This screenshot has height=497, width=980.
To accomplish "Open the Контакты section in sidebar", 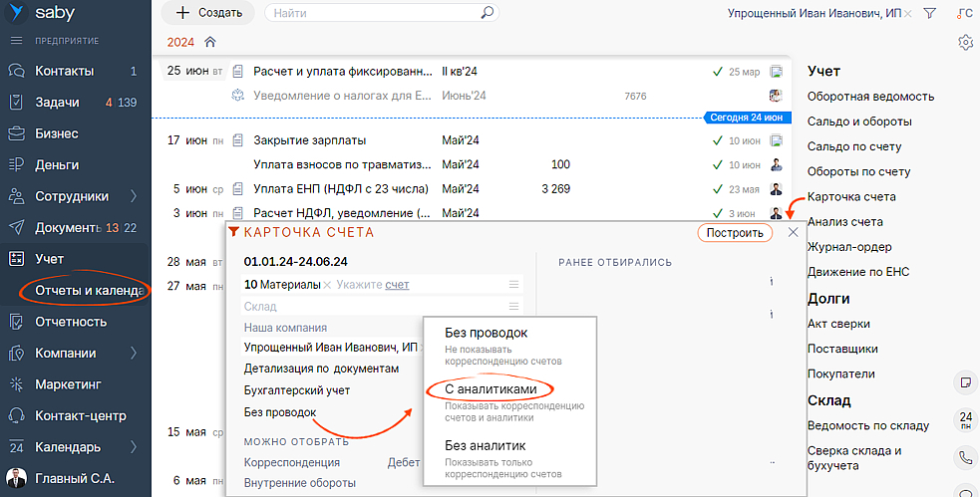I will pyautogui.click(x=65, y=71).
